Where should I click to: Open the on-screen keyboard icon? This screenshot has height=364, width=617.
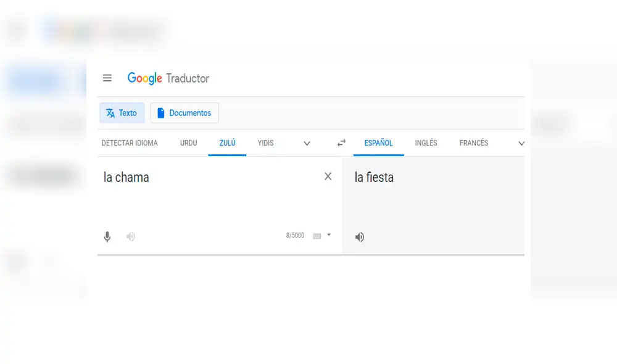pos(316,236)
